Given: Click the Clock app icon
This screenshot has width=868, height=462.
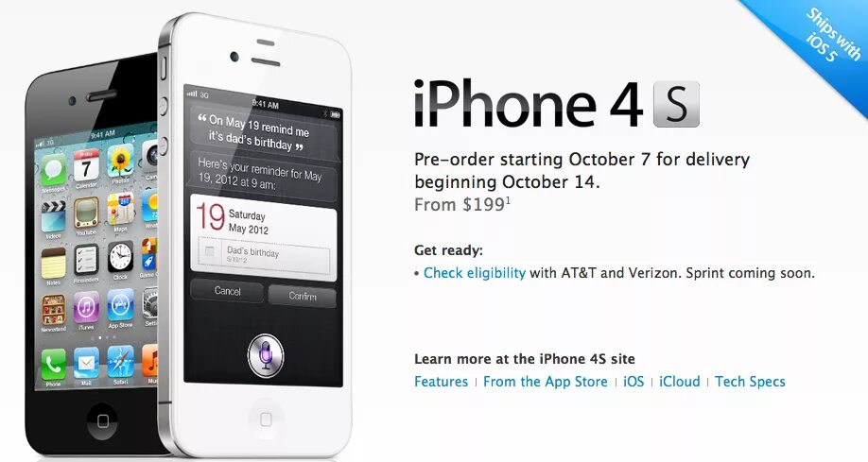Looking at the screenshot, I should [x=120, y=257].
